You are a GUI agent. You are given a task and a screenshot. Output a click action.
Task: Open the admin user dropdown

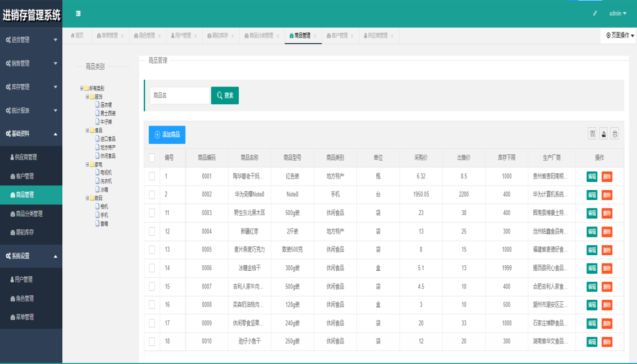618,14
